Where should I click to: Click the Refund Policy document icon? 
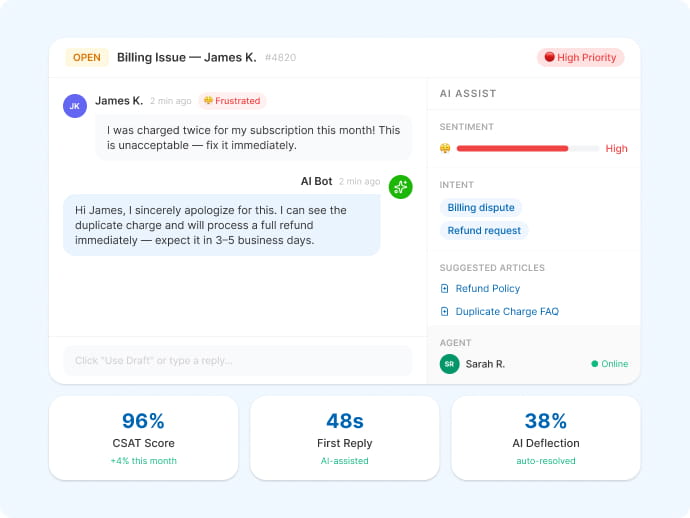444,288
